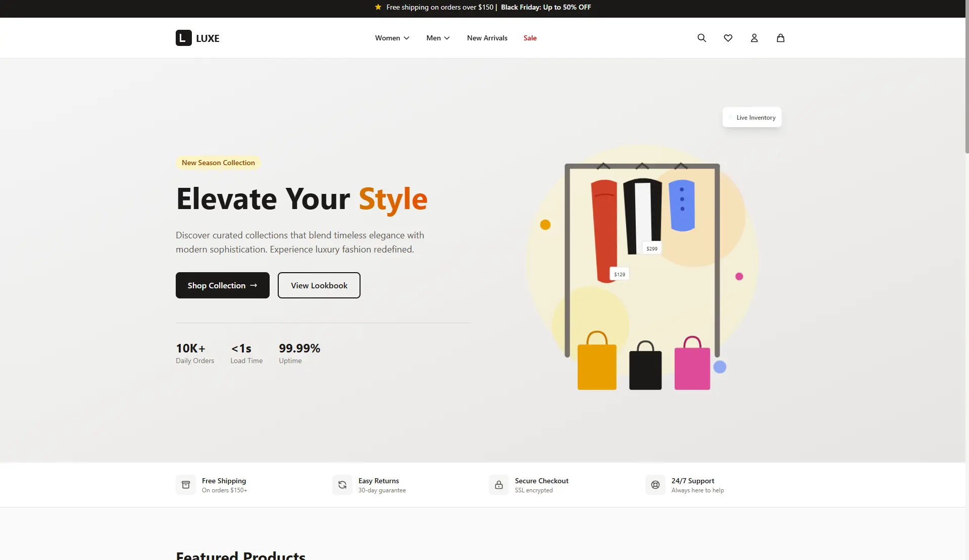Click the LUXE logo square

183,38
